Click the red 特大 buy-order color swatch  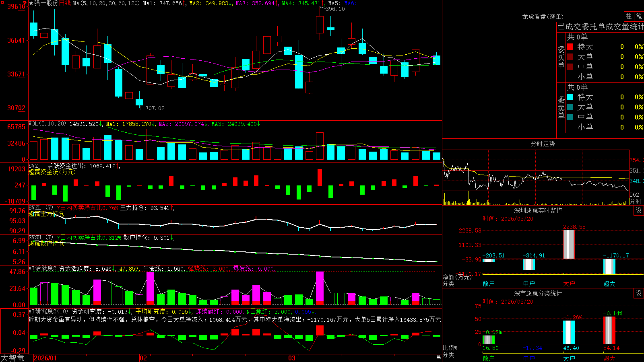click(570, 47)
